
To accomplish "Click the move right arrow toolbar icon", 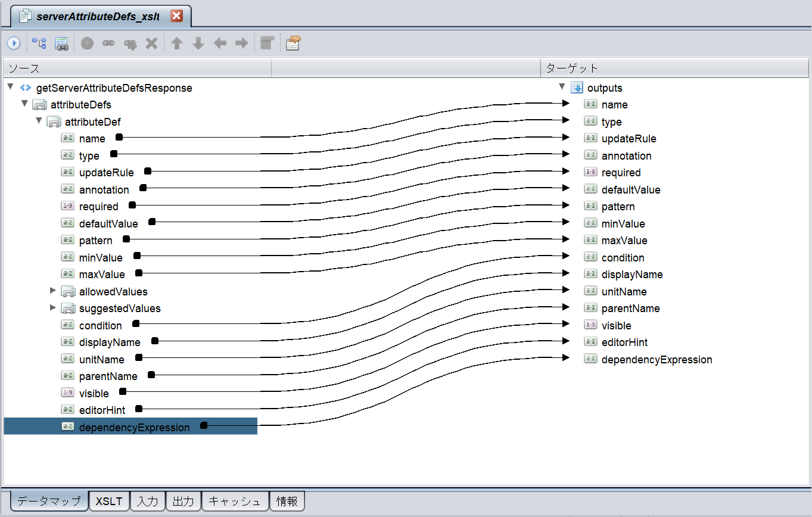I will (241, 43).
